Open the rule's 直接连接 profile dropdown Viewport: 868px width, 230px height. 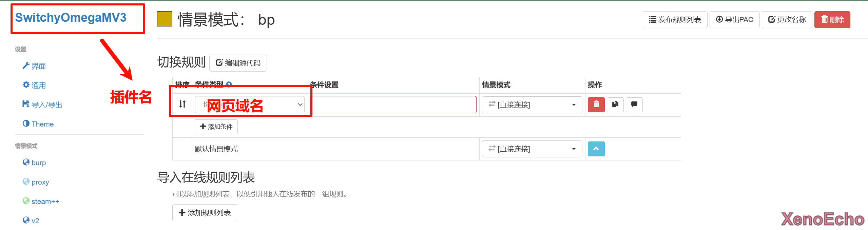pos(532,105)
